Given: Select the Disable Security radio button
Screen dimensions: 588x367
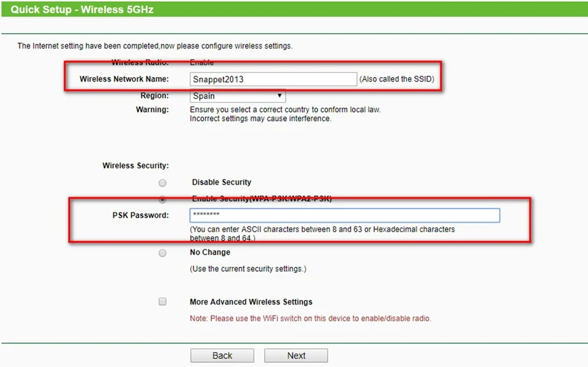Looking at the screenshot, I should pos(163,183).
